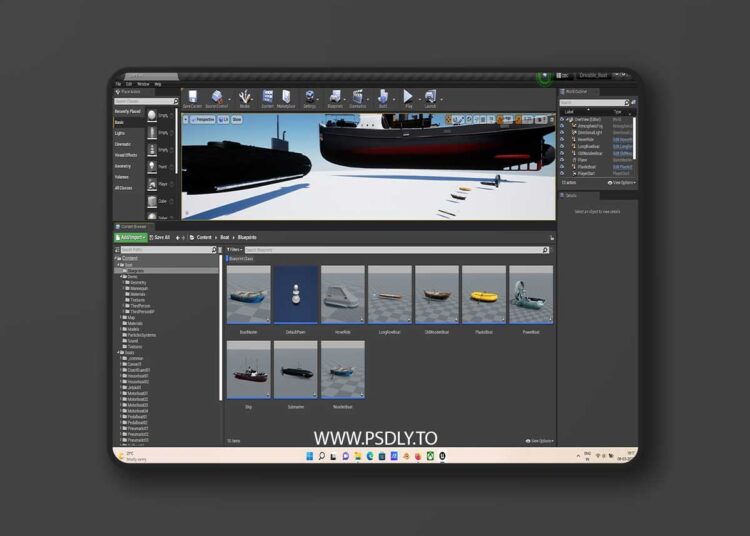The height and width of the screenshot is (536, 750).
Task: Click the Blueprints toolbar icon
Action: click(335, 98)
